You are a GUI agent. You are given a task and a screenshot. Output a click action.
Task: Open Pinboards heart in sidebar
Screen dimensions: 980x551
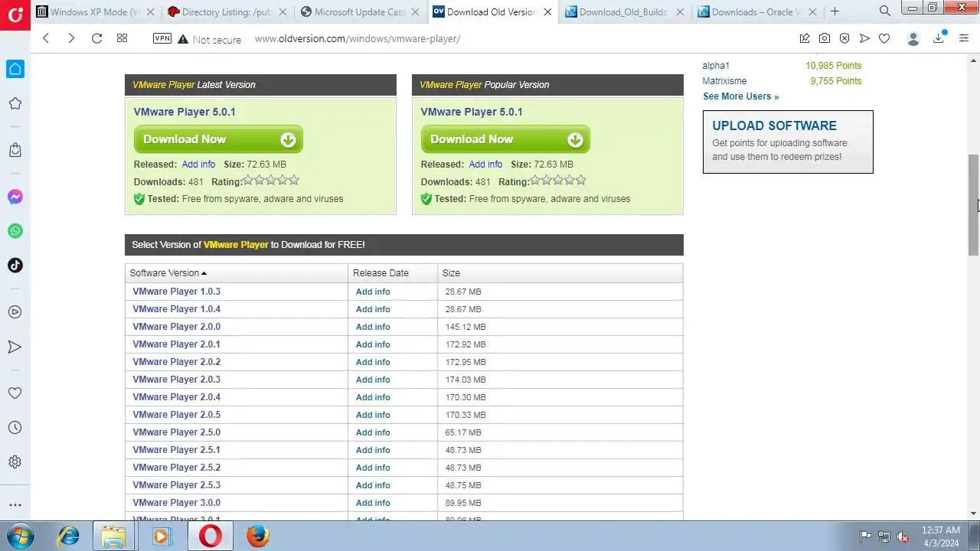tap(15, 393)
